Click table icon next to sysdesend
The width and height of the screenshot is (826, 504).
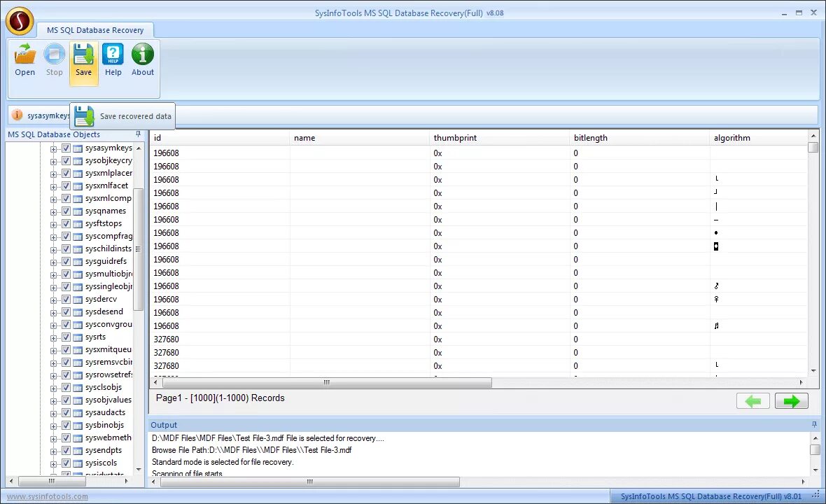78,312
